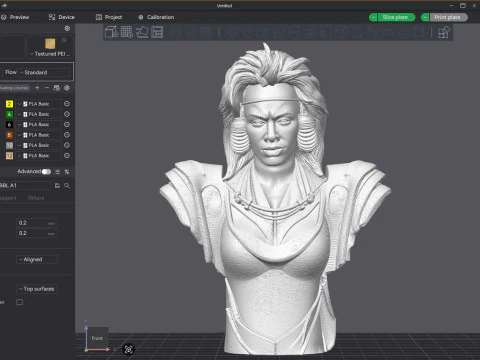Expand filament 2 PLA Basic dropdown

point(39,104)
